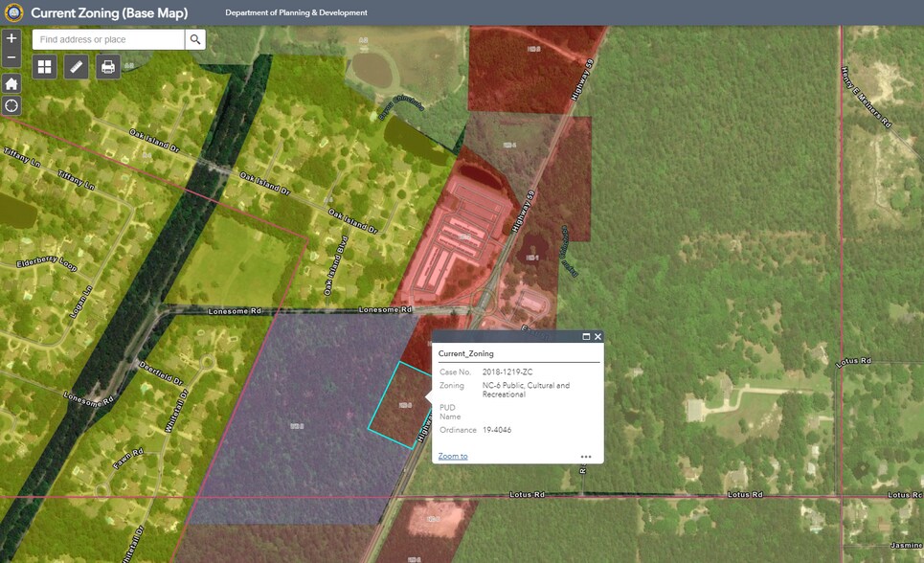Viewport: 924px width, 563px height.
Task: Dock the Current_Zoning popup
Action: (x=583, y=335)
